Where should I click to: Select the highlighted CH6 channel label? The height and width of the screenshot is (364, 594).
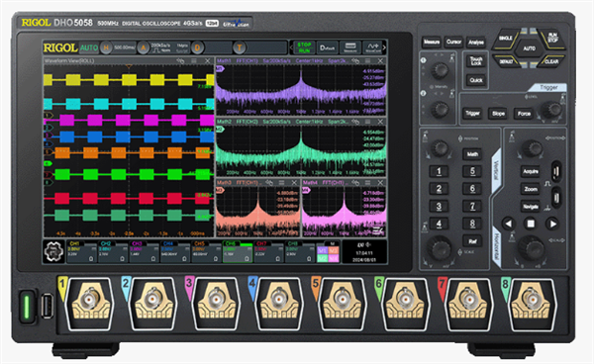231,243
